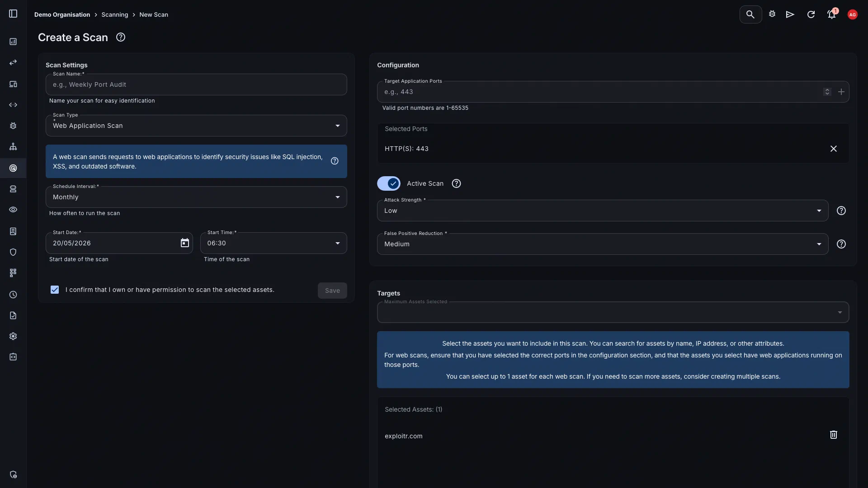This screenshot has height=488, width=868.
Task: Open the False Positive Reduction dropdown
Action: [603, 244]
